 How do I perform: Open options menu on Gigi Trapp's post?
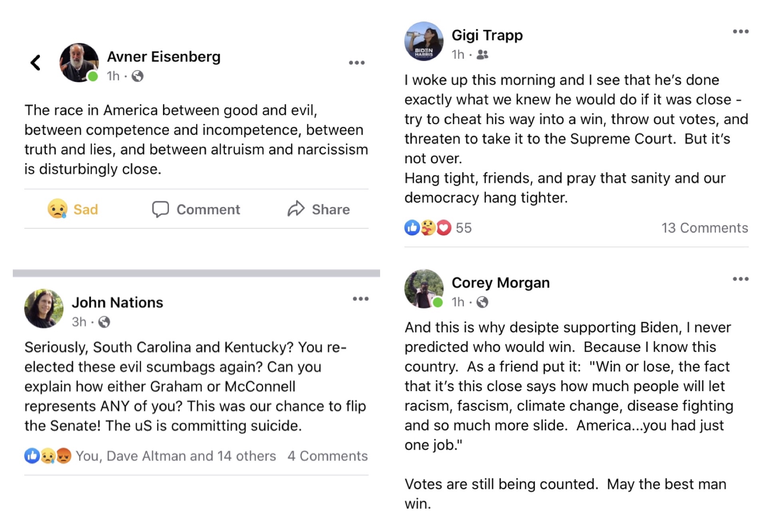click(740, 32)
